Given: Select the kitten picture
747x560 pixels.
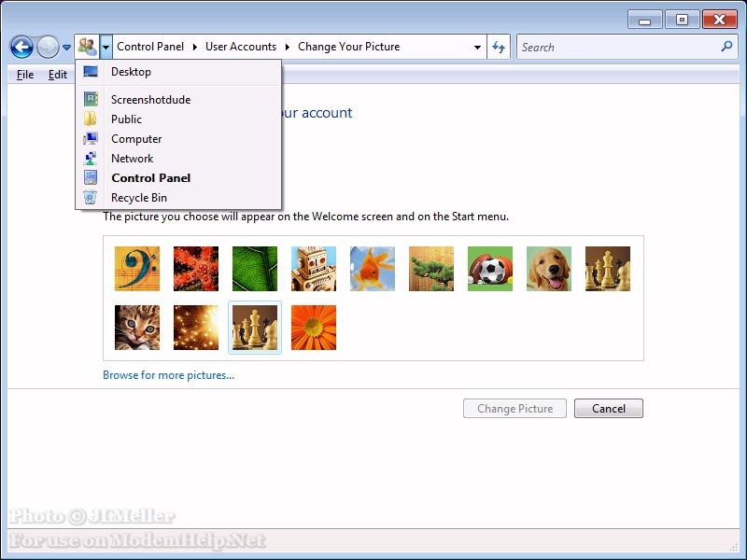Looking at the screenshot, I should [x=137, y=328].
